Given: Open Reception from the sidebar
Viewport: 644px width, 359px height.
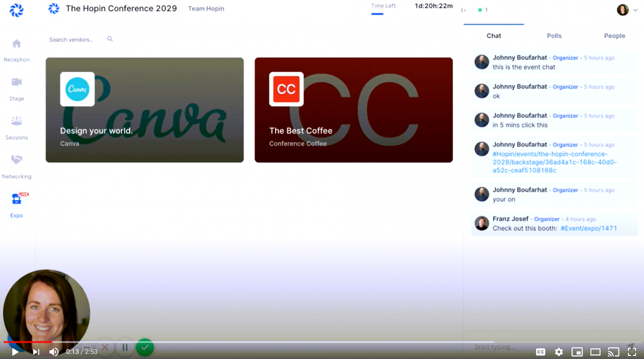Looking at the screenshot, I should 17,49.
